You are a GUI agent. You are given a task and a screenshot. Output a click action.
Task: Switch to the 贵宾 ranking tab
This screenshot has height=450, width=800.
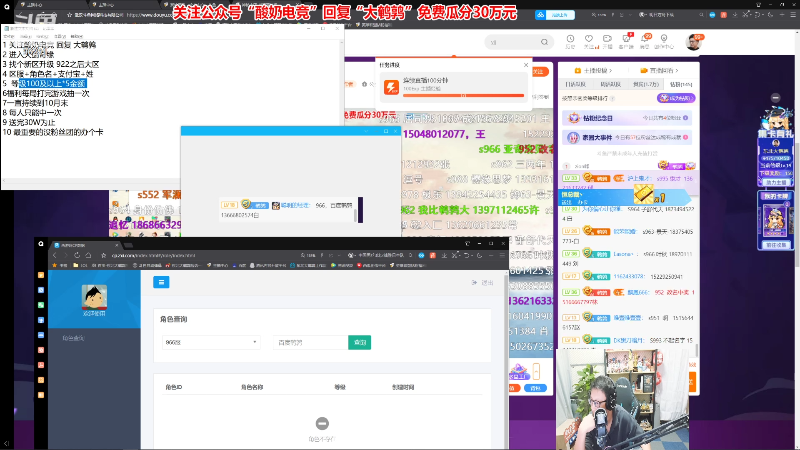[645, 84]
